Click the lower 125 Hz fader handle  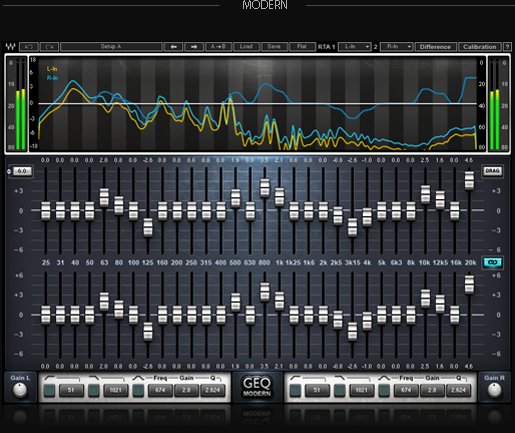[148, 332]
